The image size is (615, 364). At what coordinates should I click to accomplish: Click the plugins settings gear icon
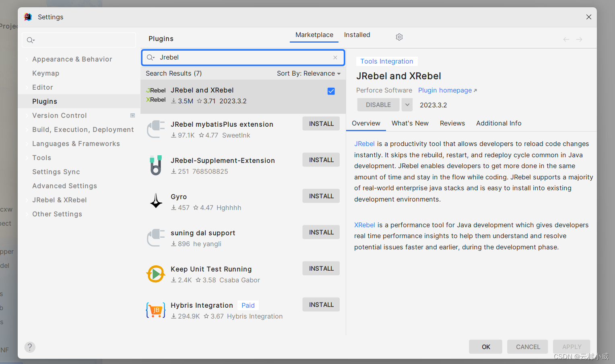coord(399,37)
